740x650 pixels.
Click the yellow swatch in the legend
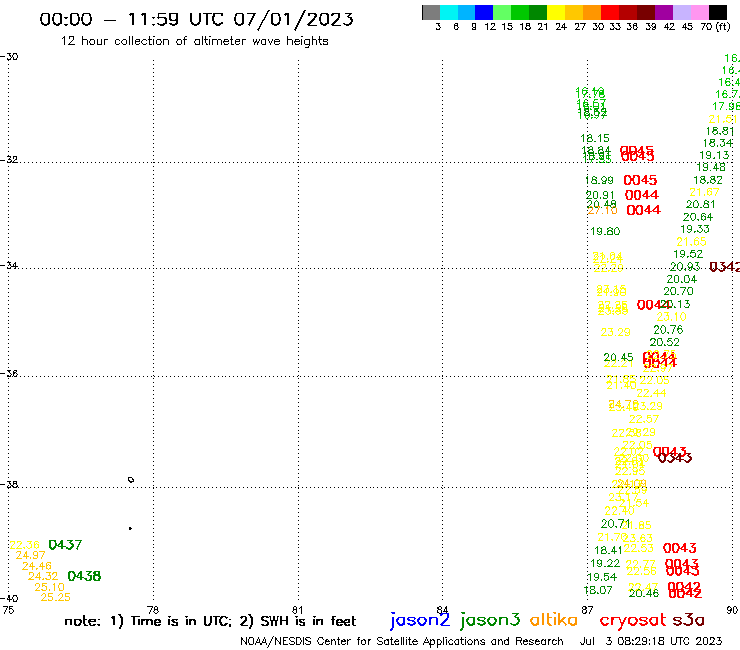tap(555, 12)
